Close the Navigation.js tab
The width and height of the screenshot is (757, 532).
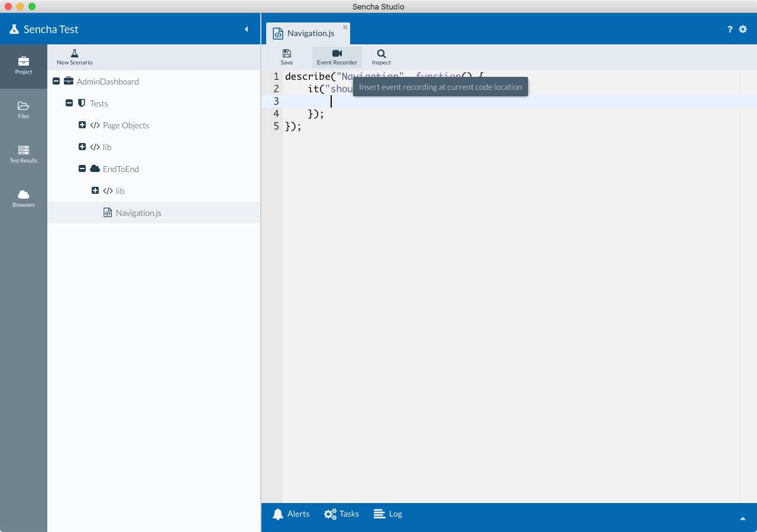click(x=345, y=27)
